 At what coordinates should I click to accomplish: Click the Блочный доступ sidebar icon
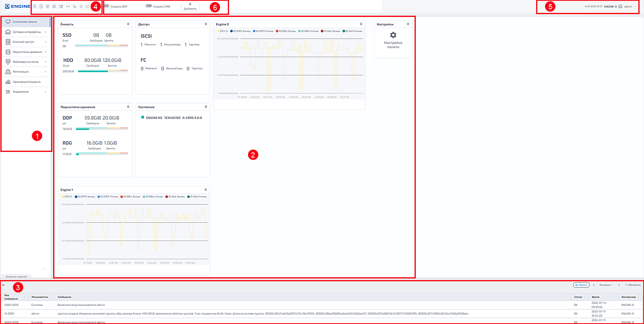point(8,42)
